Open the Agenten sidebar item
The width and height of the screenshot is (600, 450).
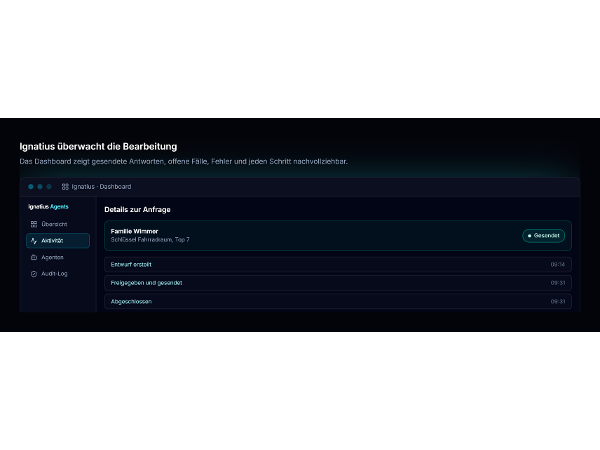58,257
